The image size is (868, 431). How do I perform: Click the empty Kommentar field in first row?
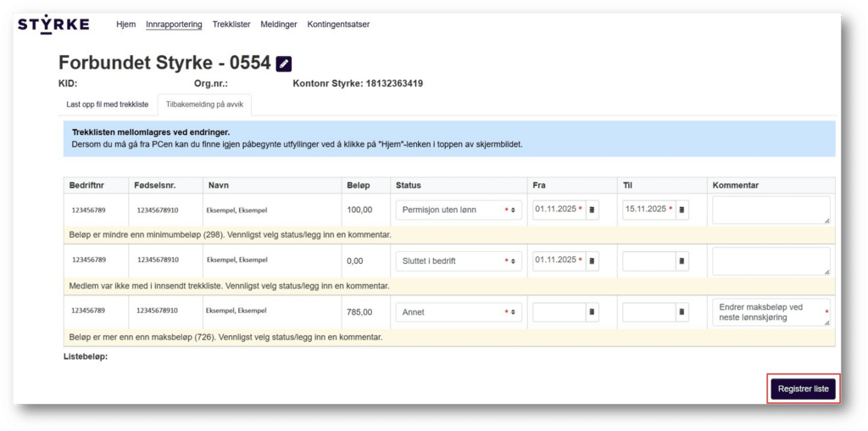771,210
